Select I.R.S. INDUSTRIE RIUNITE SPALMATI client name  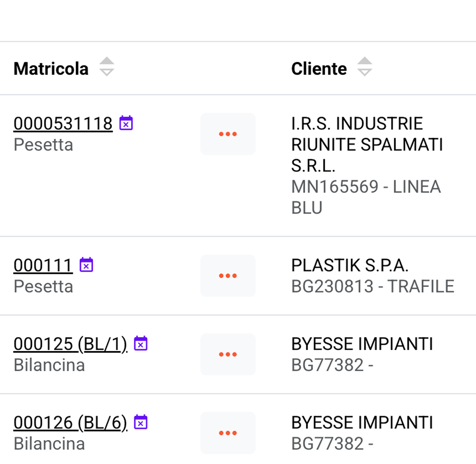(x=366, y=144)
